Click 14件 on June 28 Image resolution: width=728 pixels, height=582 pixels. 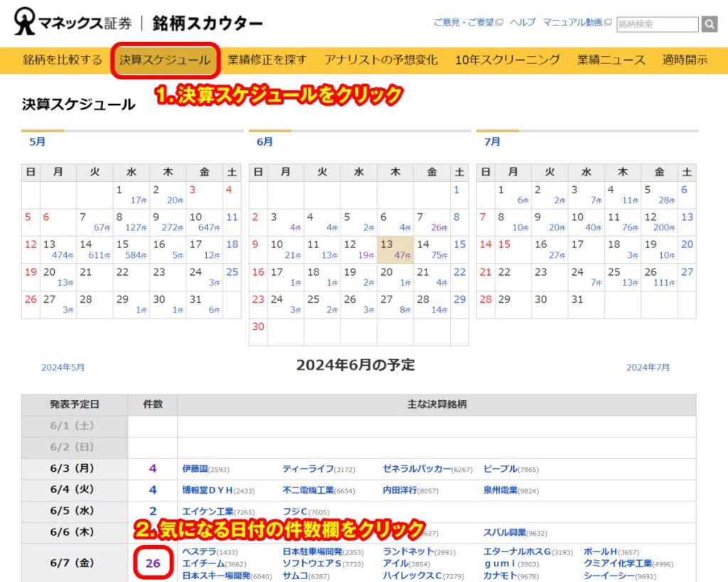tap(439, 310)
